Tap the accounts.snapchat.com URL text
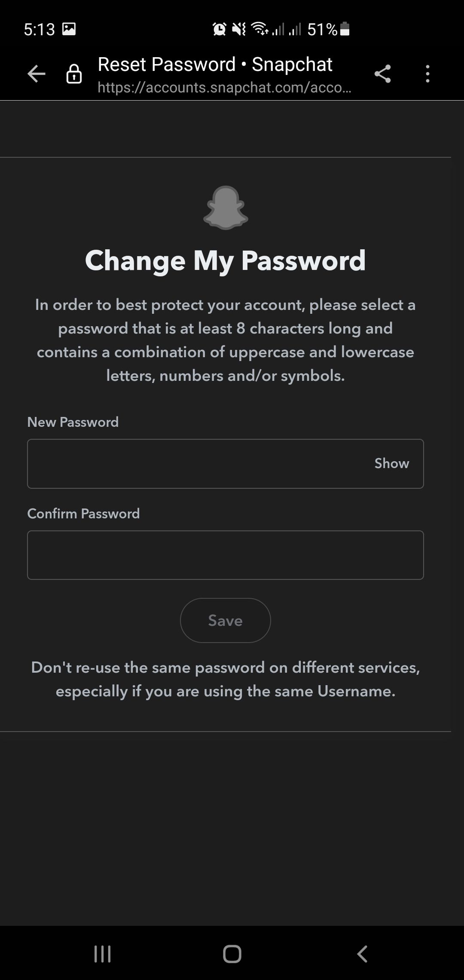Viewport: 464px width, 980px height. [x=224, y=88]
